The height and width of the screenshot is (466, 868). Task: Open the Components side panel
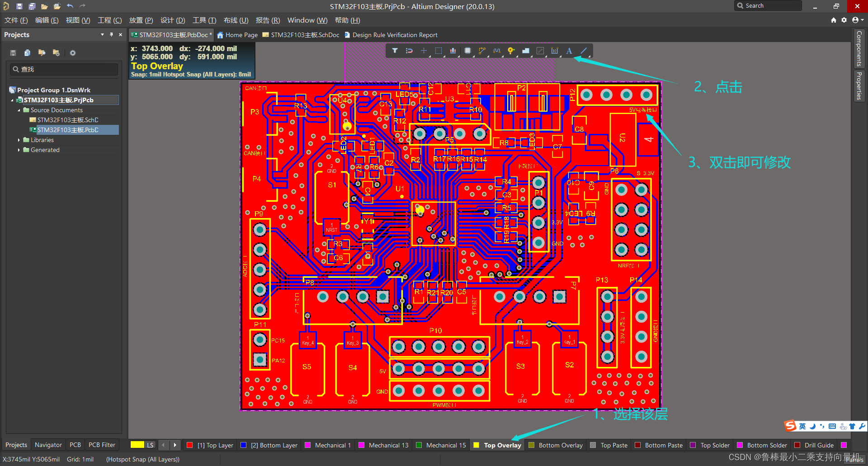[859, 48]
